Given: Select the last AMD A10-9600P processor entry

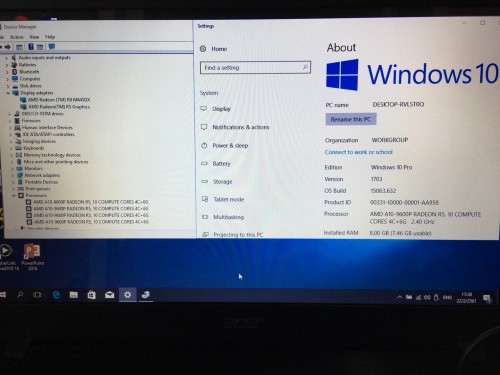Looking at the screenshot, I should (x=92, y=222).
